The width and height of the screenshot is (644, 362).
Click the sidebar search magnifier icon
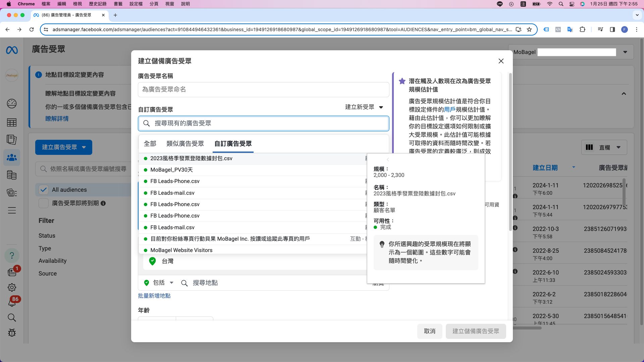[x=12, y=317]
